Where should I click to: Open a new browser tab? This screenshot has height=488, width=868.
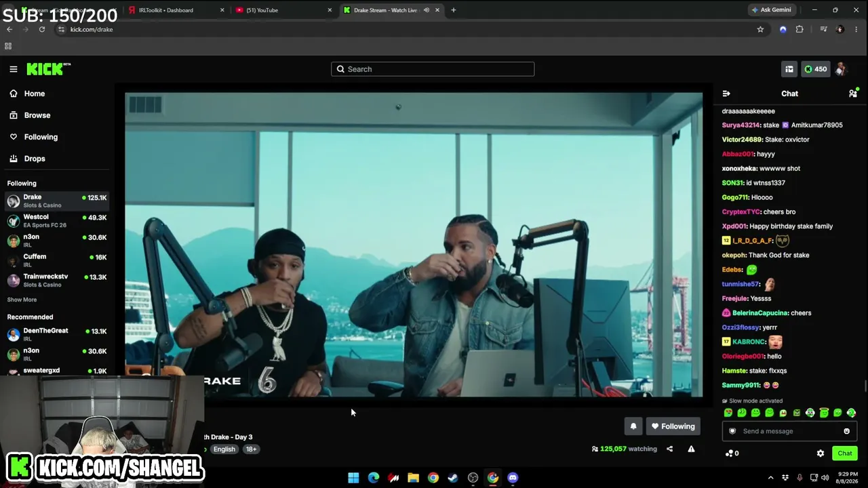[x=454, y=10]
